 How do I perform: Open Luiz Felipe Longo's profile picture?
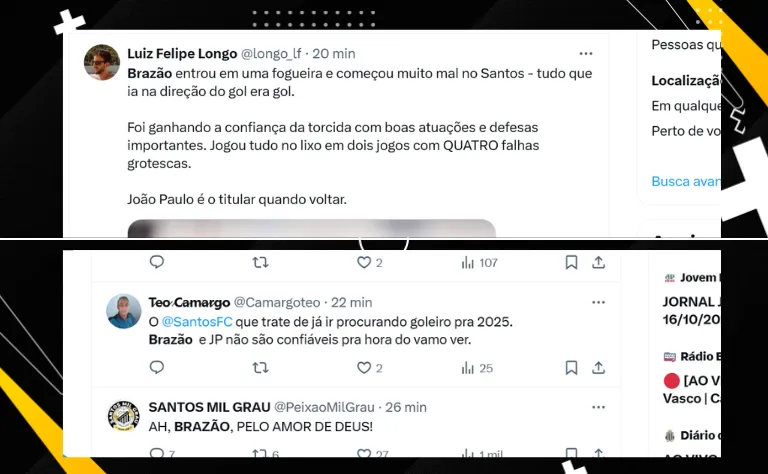pos(102,63)
